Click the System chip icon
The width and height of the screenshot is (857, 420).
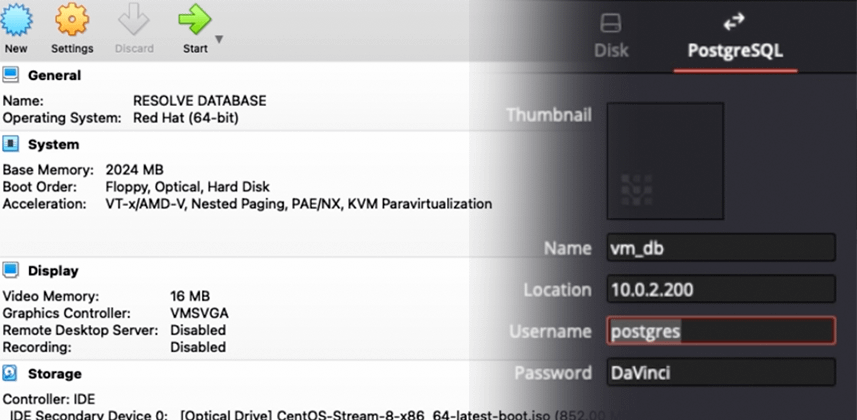[10, 144]
